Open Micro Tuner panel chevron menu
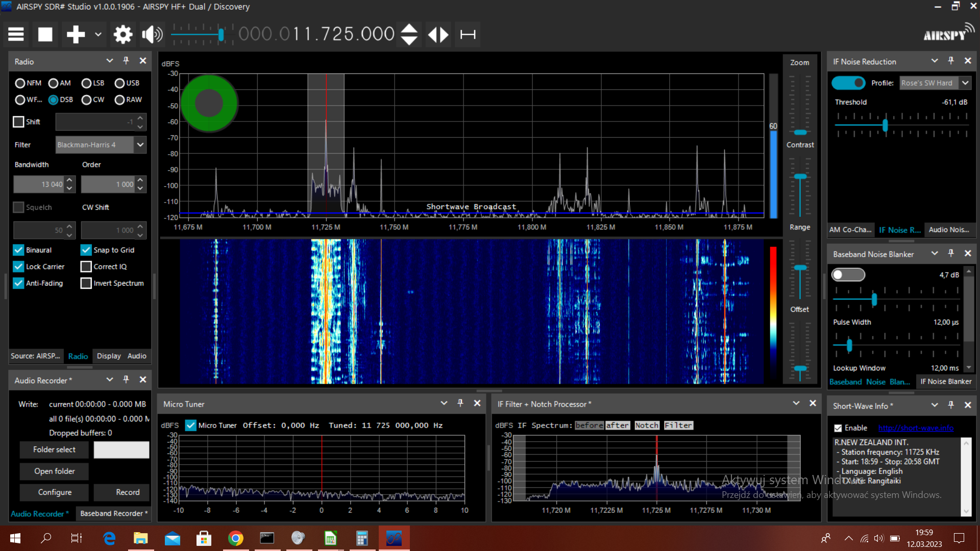Viewport: 980px width, 551px height. [x=444, y=403]
